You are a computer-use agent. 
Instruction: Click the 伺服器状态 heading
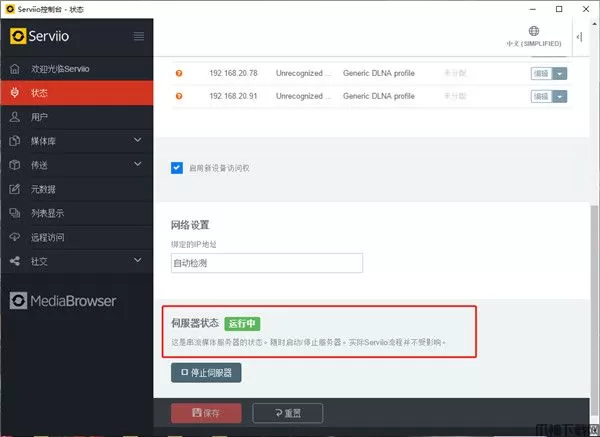[195, 323]
